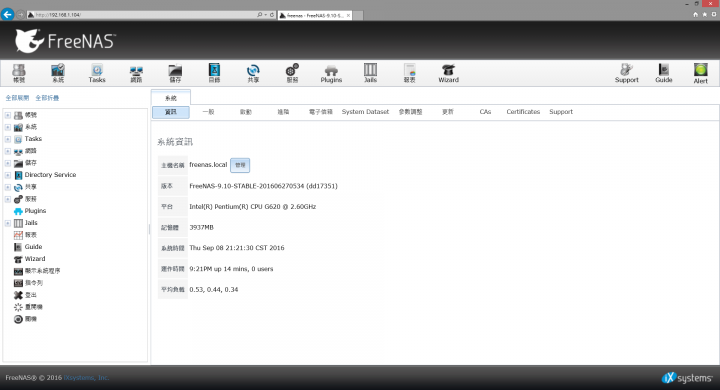Open the Shell entry in sidebar tree
Image resolution: width=720 pixels, height=390 pixels.
(x=28, y=283)
